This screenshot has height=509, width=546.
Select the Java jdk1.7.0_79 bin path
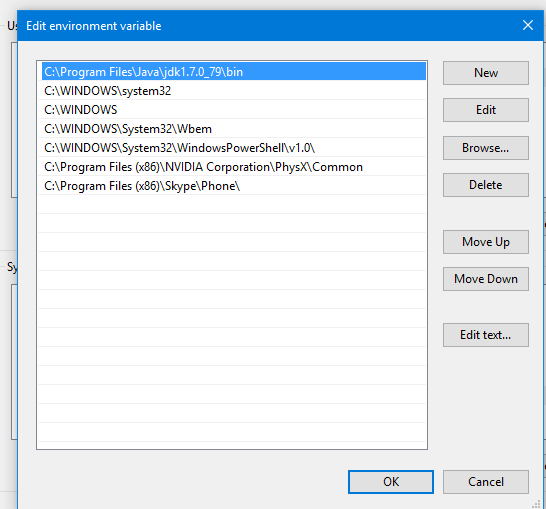[234, 71]
